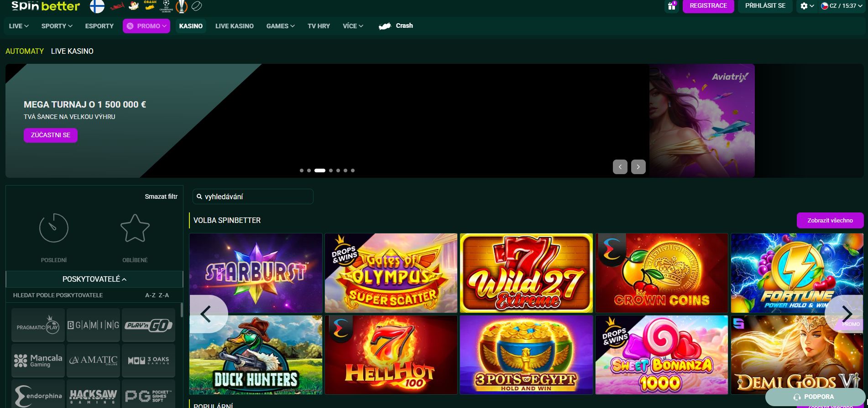Click the provider list scrollbar

coord(182,310)
